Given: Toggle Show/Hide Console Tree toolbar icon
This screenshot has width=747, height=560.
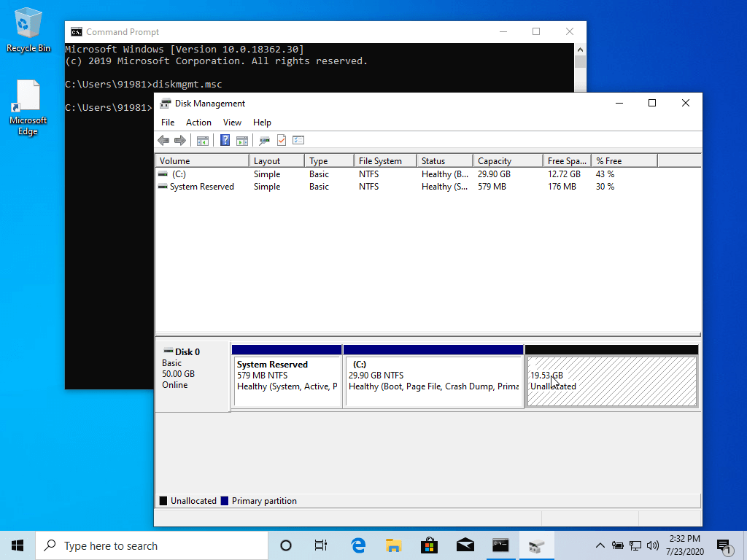Looking at the screenshot, I should coord(203,141).
